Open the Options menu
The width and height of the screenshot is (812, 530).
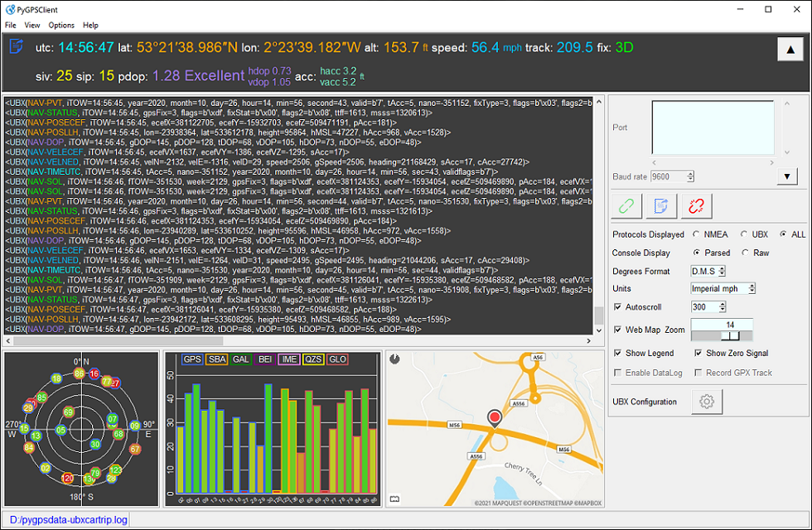click(x=61, y=25)
